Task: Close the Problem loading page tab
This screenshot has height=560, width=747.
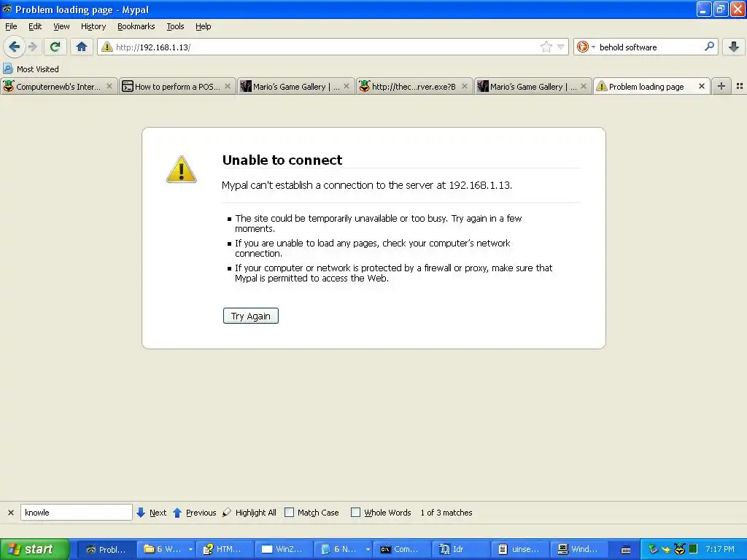Action: click(701, 86)
